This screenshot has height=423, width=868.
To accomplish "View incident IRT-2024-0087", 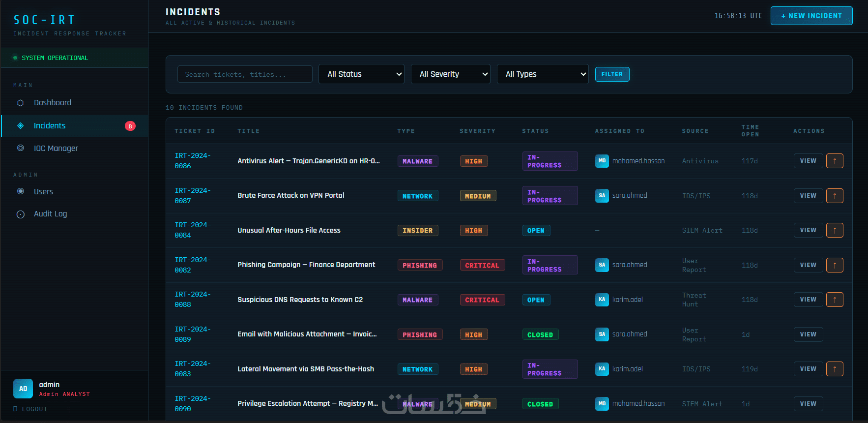I will [808, 196].
